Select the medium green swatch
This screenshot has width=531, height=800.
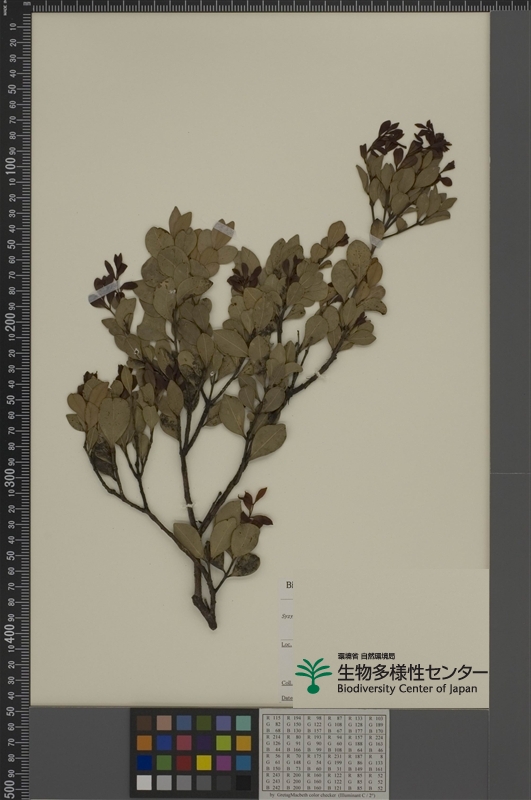tap(164, 763)
